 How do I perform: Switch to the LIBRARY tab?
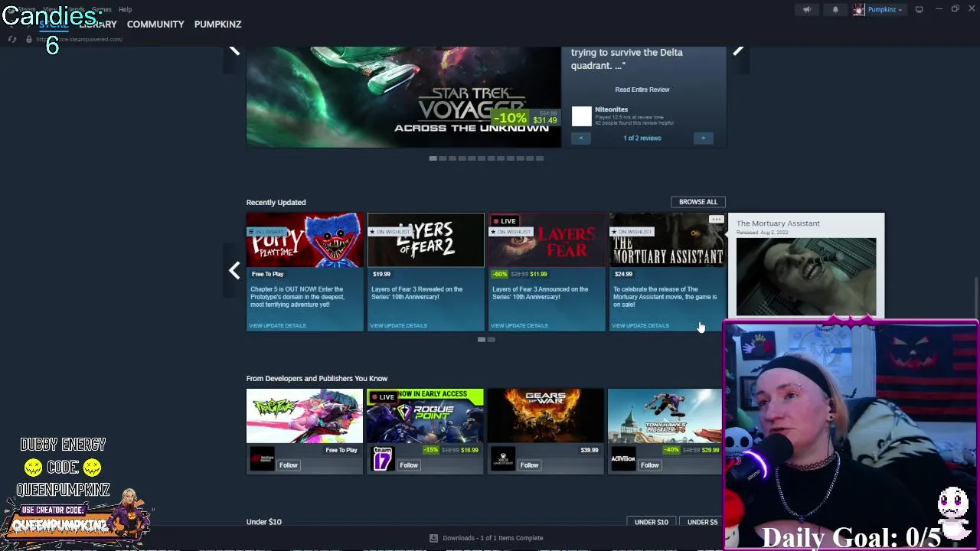98,24
